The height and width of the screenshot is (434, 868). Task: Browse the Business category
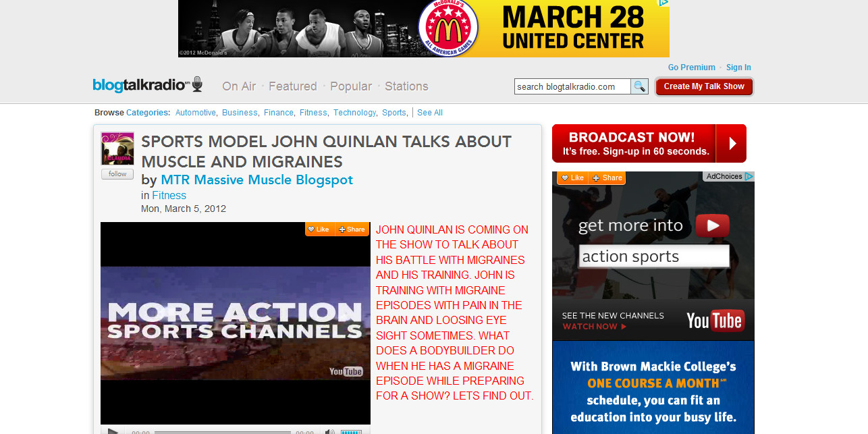240,113
